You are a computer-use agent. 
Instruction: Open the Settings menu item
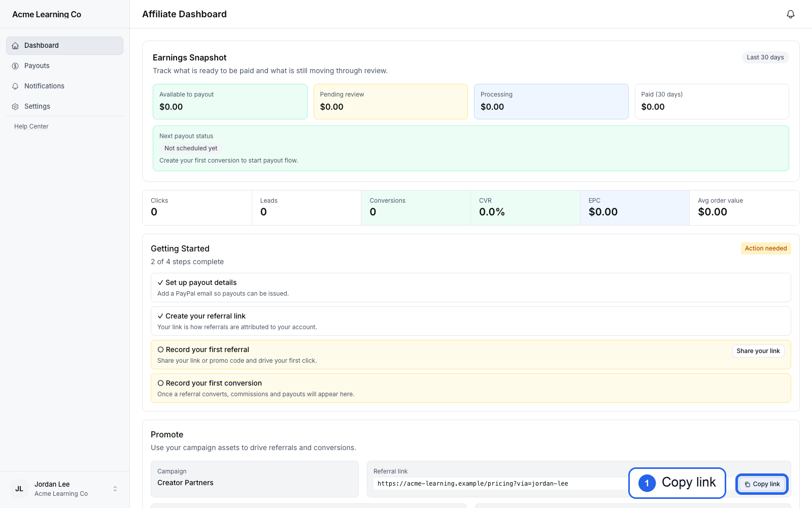64,107
